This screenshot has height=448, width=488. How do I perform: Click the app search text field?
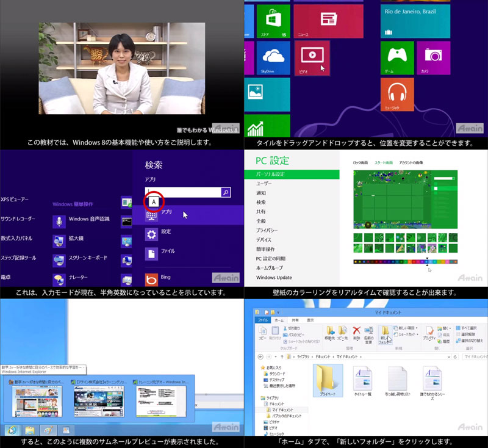point(182,192)
